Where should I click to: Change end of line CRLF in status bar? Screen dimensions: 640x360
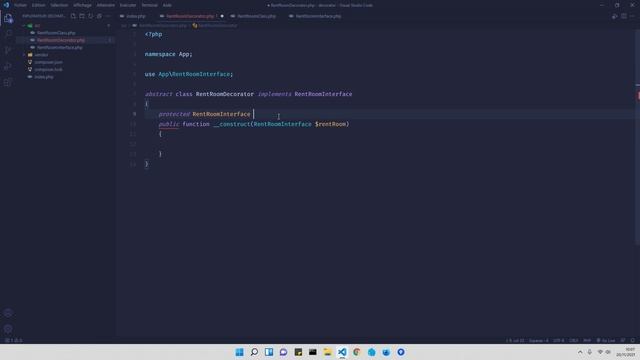click(573, 340)
